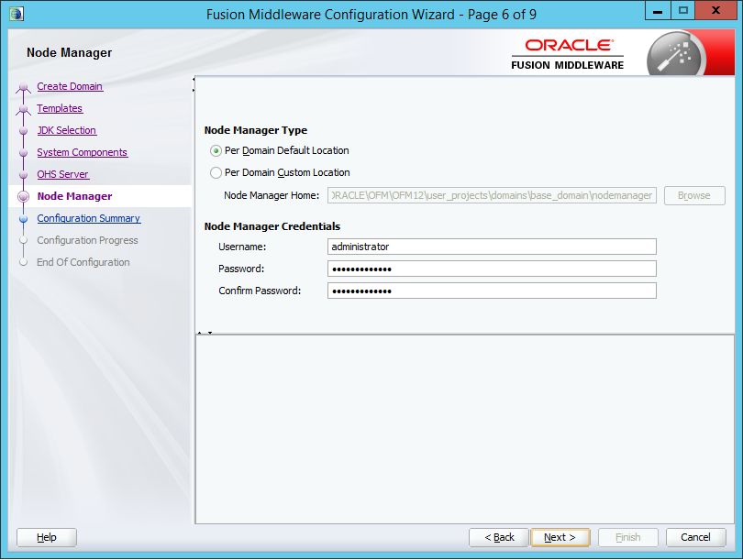Click the JDK Selection step bullet icon
This screenshot has width=743, height=560.
(24, 131)
